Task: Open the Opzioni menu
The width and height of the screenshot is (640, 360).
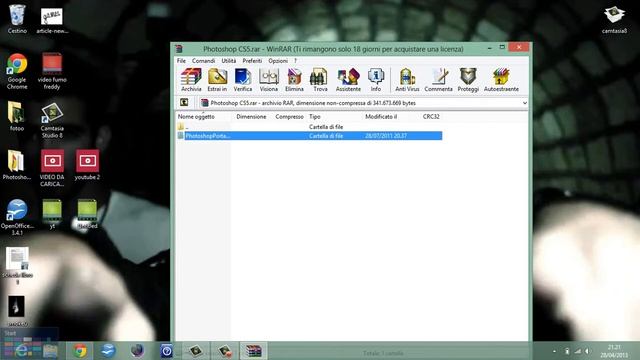Action: [278, 61]
